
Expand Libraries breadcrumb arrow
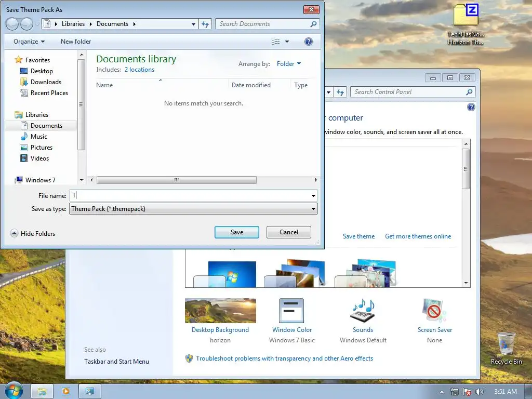coord(90,24)
